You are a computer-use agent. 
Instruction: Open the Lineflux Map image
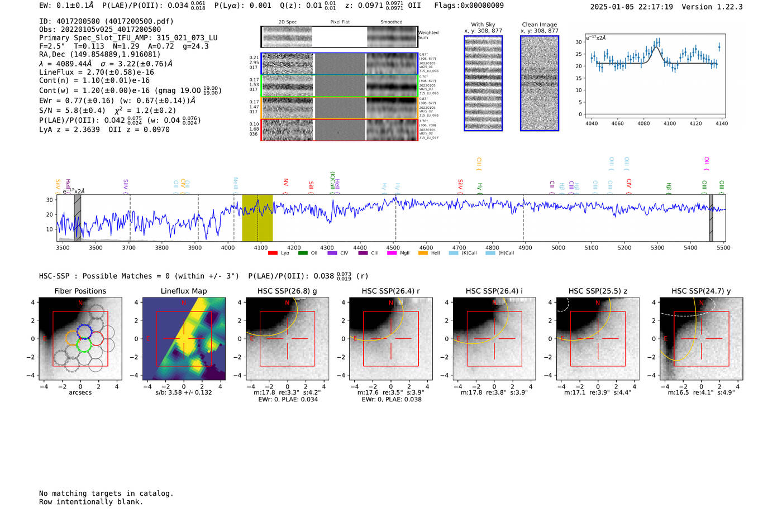click(x=184, y=338)
